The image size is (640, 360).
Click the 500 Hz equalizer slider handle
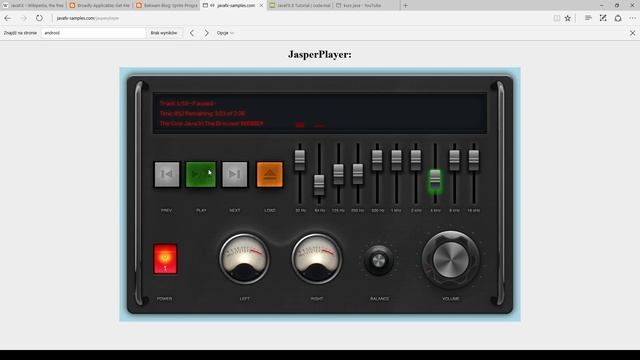click(x=377, y=160)
